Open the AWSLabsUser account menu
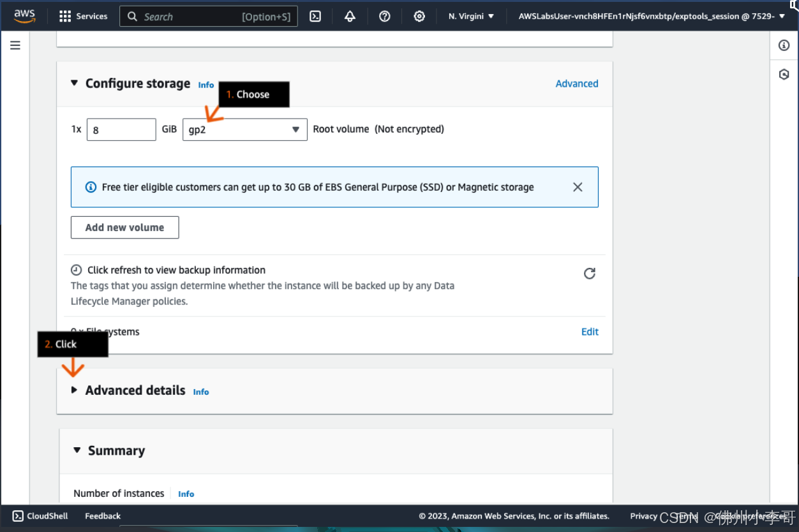799x532 pixels. 652,17
